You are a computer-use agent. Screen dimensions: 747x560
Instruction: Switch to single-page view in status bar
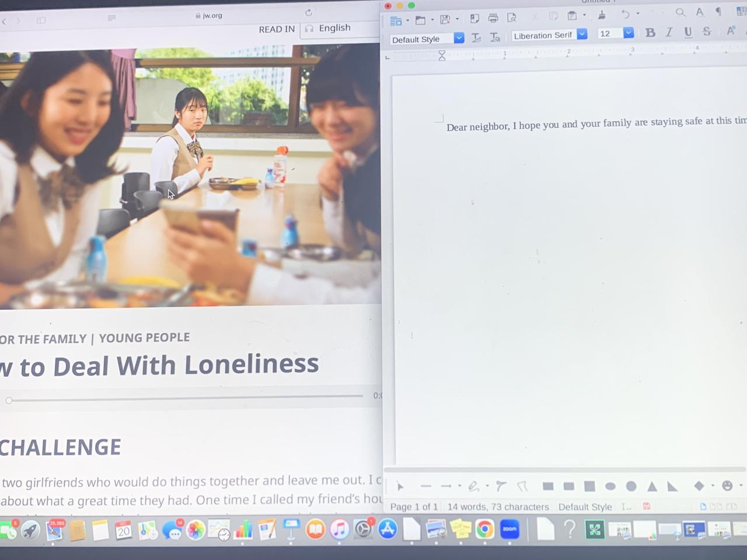pos(703,506)
